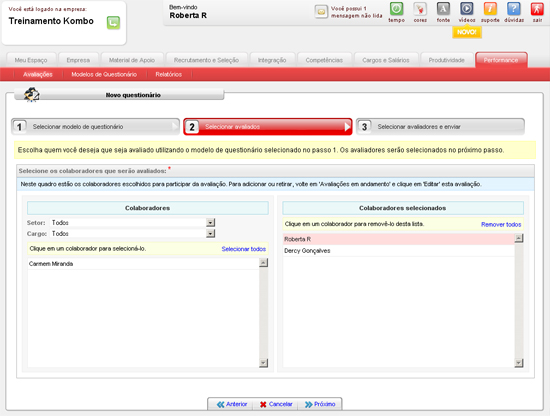Click the green switch company icon

tap(113, 23)
